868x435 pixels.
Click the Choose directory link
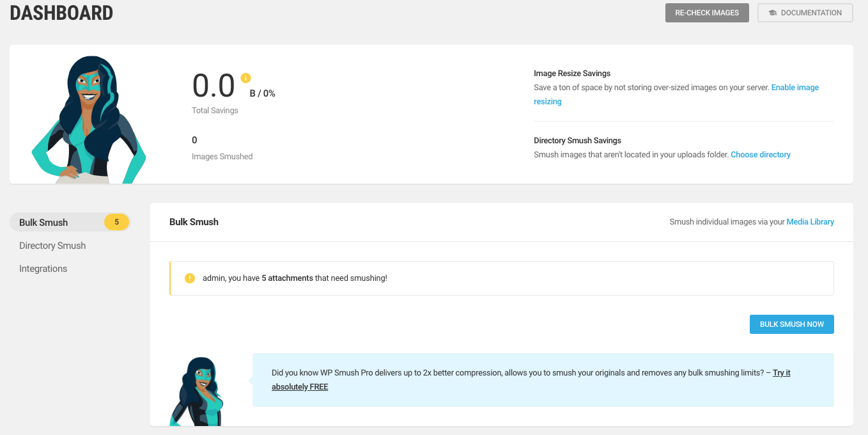pyautogui.click(x=760, y=155)
